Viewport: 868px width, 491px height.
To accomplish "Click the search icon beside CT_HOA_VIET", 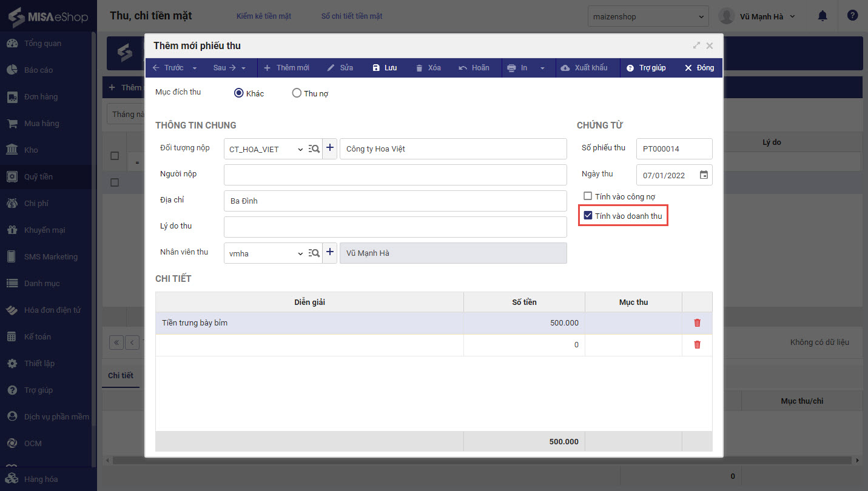I will click(314, 149).
